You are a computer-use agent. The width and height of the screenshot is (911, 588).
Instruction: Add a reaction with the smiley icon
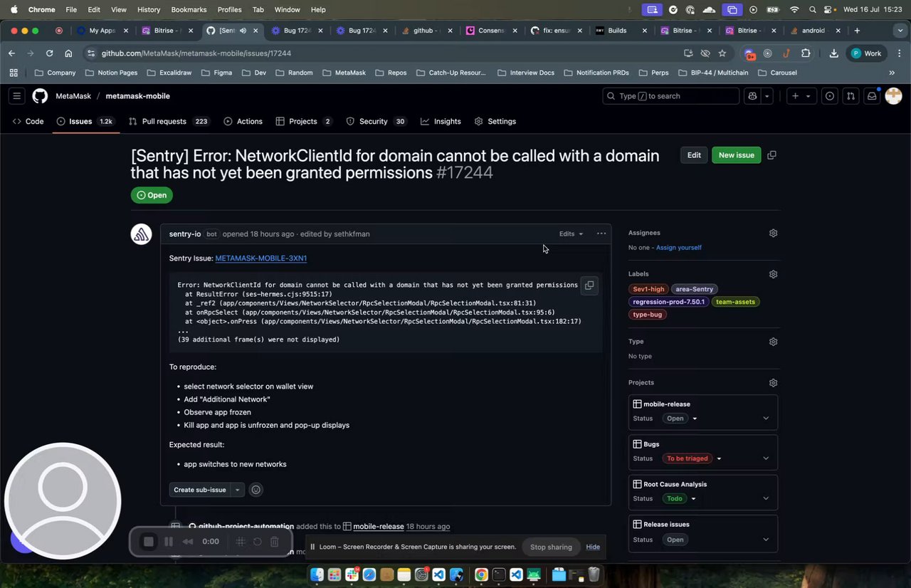point(256,490)
